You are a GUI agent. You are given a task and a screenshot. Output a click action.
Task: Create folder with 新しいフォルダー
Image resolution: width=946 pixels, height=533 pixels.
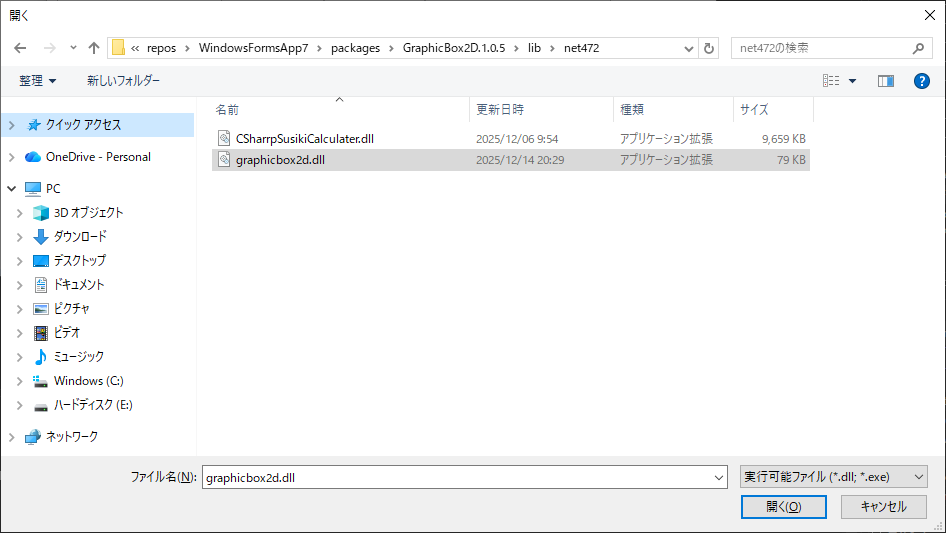point(123,81)
